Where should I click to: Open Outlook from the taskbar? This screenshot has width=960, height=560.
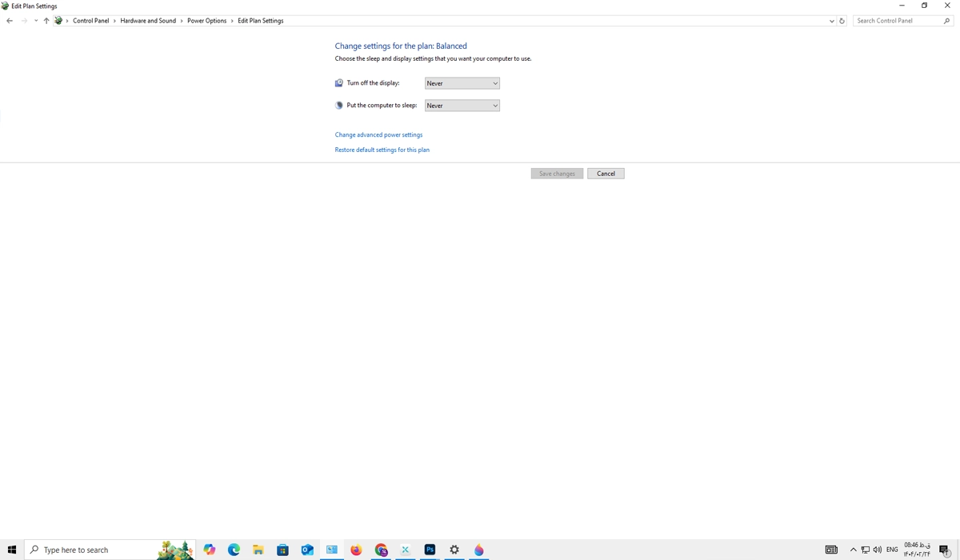(x=306, y=550)
